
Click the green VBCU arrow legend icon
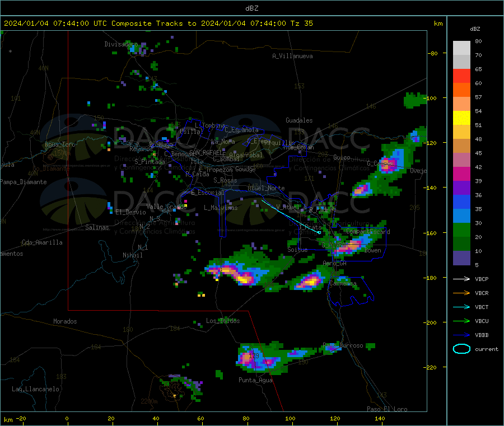461,321
